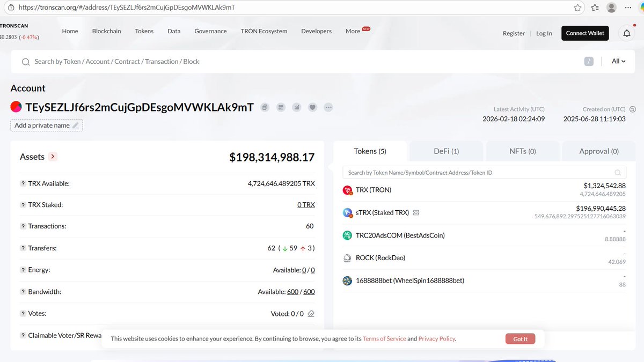Viewport: 644px width, 362px height.
Task: Open the account analytics chart icon
Action: click(x=297, y=107)
